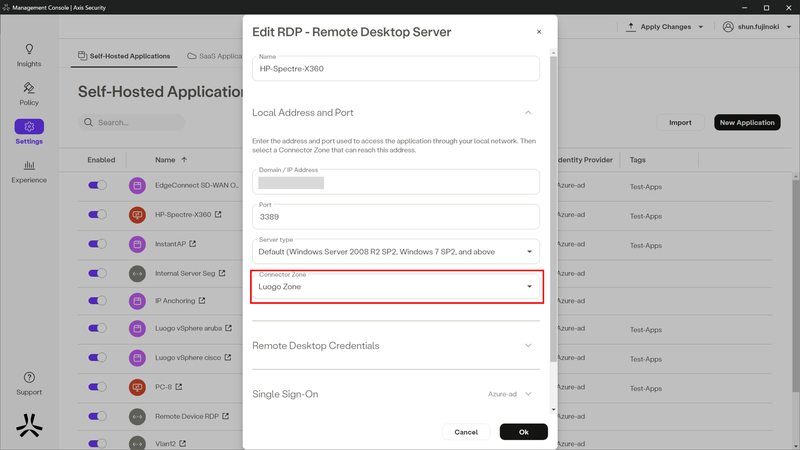Click the New Application button
Screen dimensions: 800x450
[x=747, y=122]
